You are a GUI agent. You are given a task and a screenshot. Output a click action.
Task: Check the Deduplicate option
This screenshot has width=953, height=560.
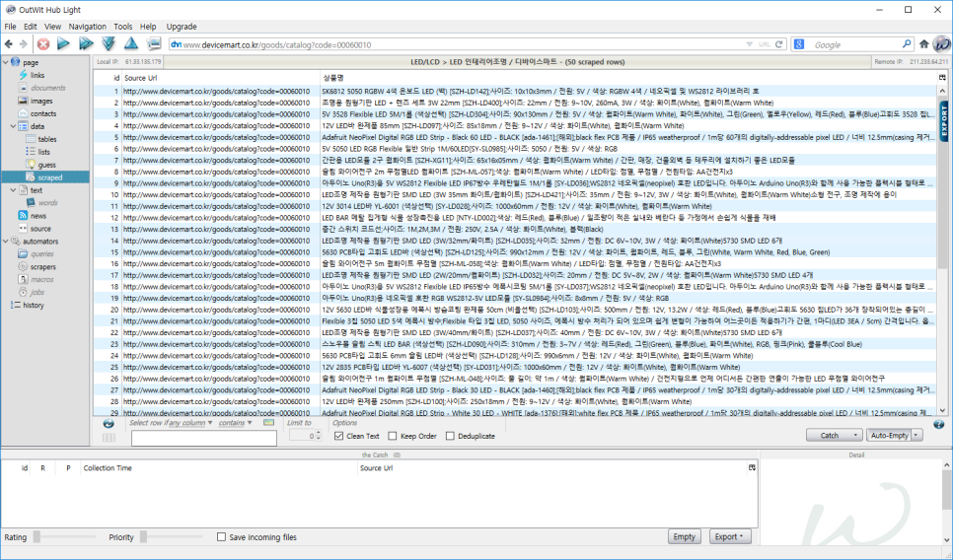pyautogui.click(x=451, y=436)
